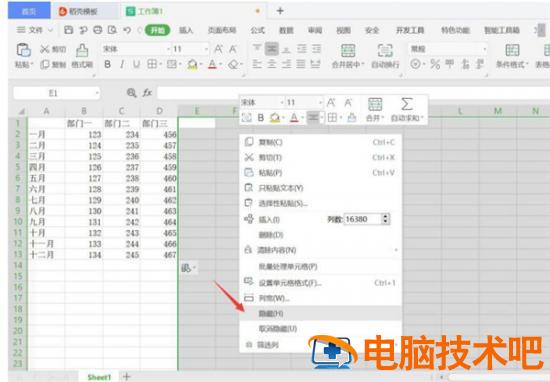The height and width of the screenshot is (382, 550).
Task: Toggle Bottom Align in the ribbon
Action: 286,49
